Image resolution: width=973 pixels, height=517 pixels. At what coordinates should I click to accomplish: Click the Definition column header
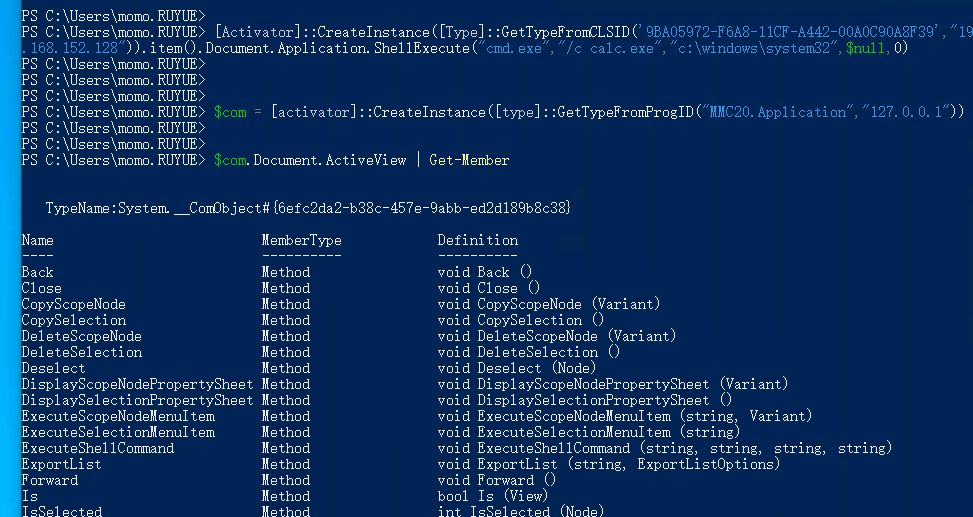pyautogui.click(x=477, y=240)
